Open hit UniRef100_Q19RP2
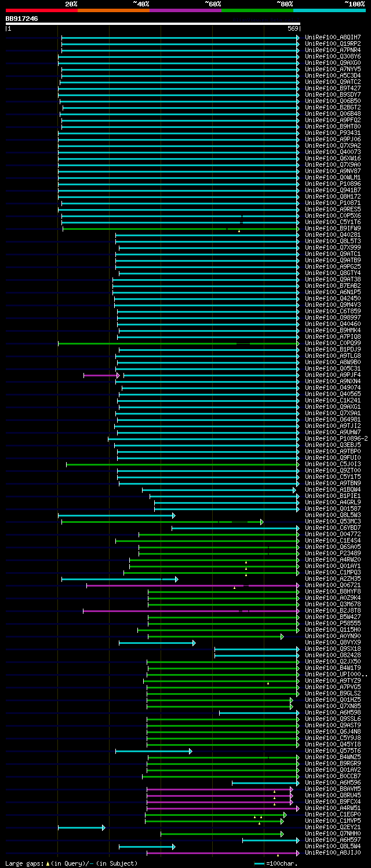371x868 pixels. pos(333,43)
